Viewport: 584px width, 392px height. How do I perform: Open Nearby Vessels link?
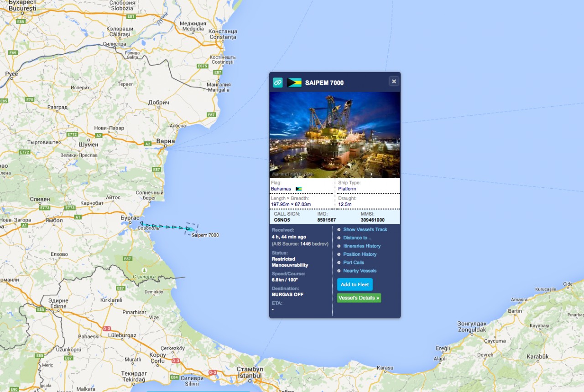360,270
